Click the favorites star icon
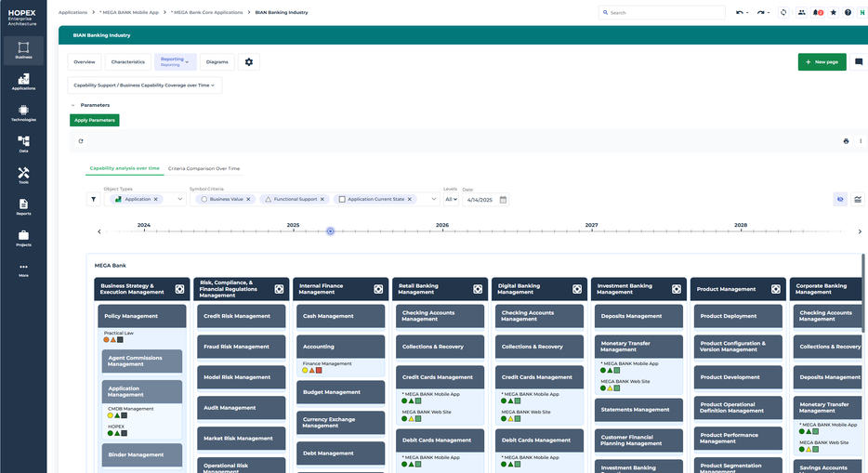The width and height of the screenshot is (868, 473). pos(833,13)
